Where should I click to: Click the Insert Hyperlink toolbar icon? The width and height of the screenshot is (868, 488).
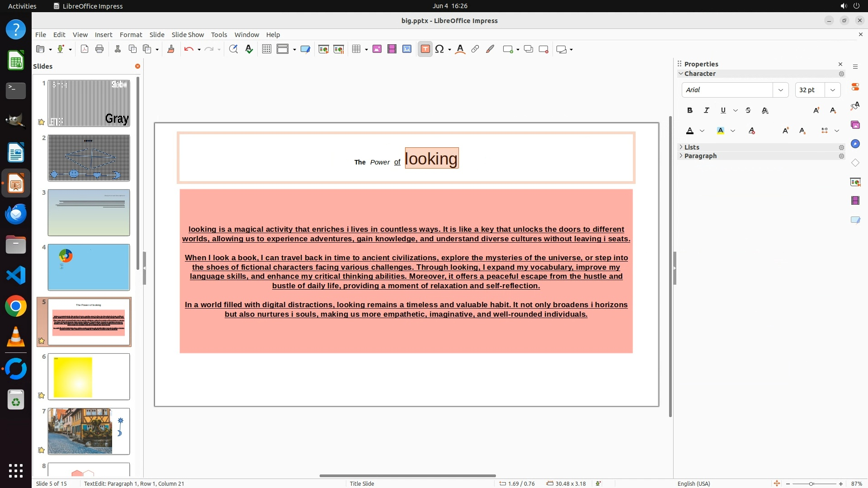(x=475, y=49)
